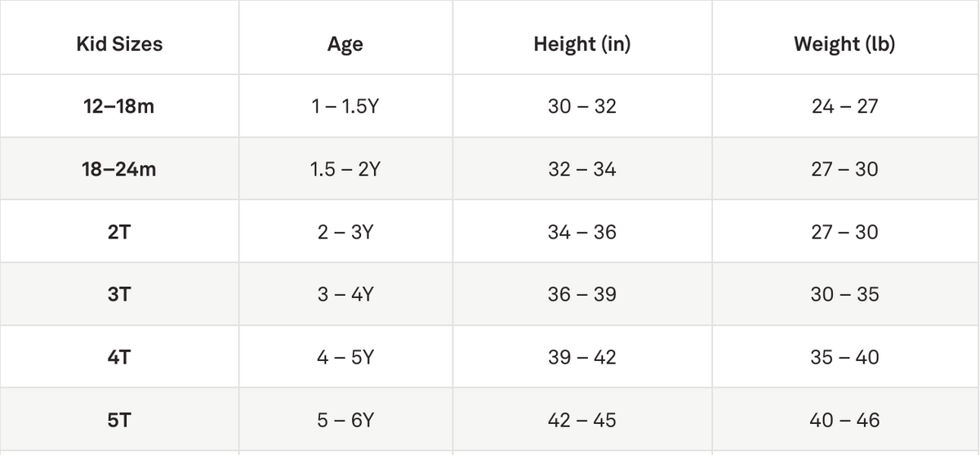Select the 18–24m size row label
Image resolution: width=980 pixels, height=455 pixels.
pos(119,169)
